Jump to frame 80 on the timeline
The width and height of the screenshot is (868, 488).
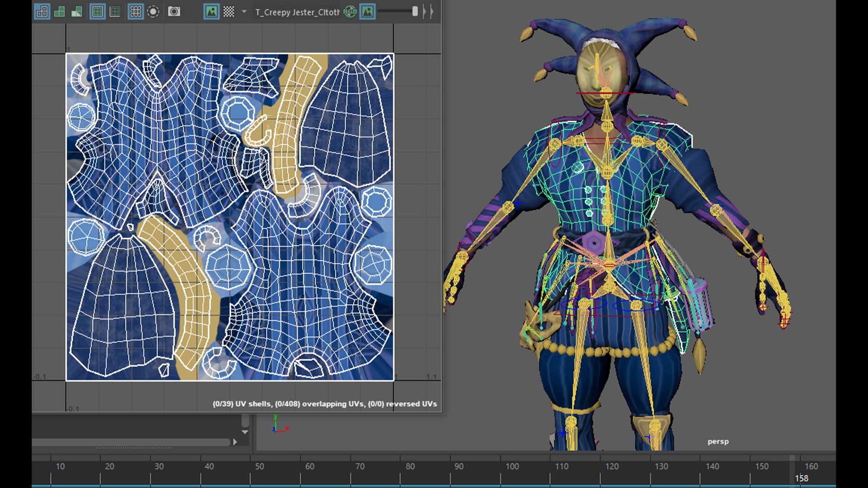coord(410,466)
